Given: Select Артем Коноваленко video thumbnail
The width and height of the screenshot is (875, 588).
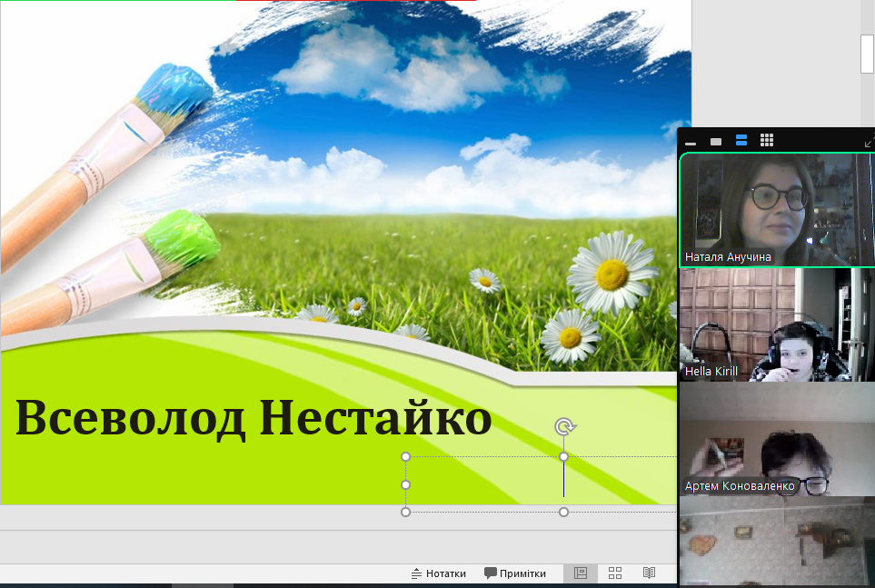Looking at the screenshot, I should (x=777, y=440).
